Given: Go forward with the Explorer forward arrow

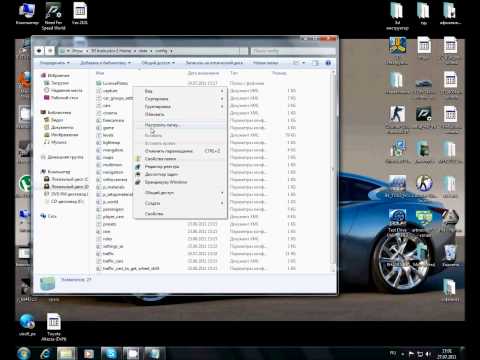Looking at the screenshot, I should click(50, 51).
